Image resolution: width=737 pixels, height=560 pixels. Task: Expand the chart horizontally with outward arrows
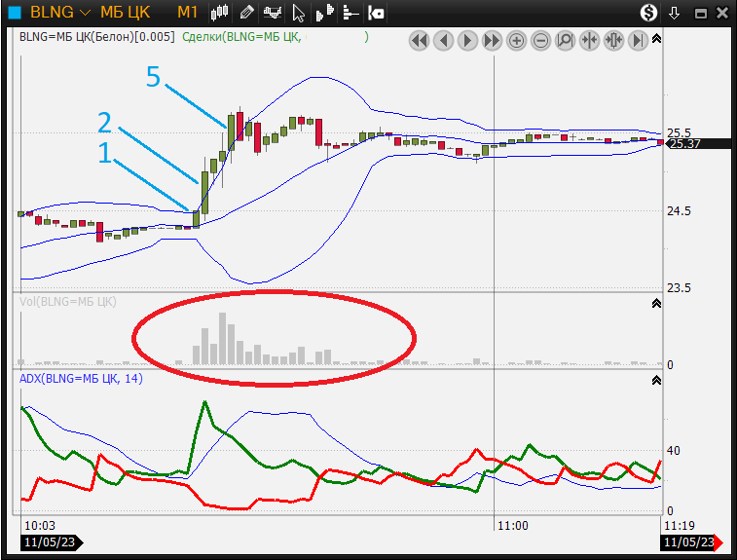pos(614,41)
